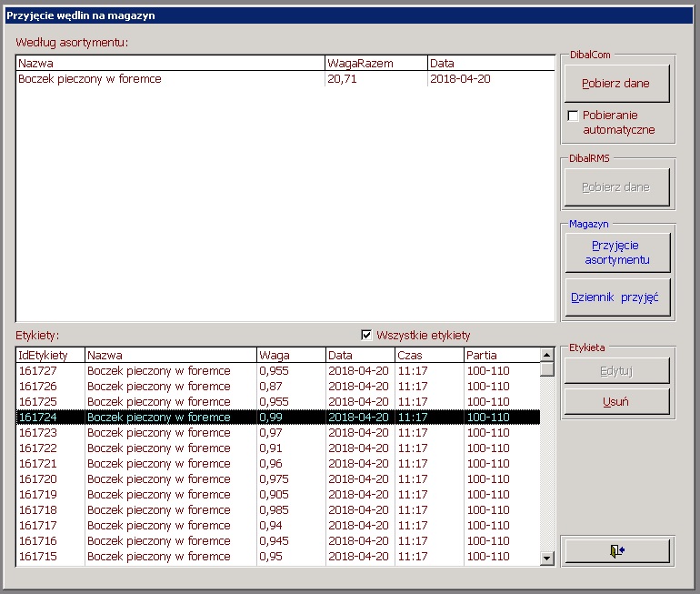Screen dimensions: 700x594
Task: Enable the Pobieranie automatyczne checkbox
Action: (x=573, y=116)
